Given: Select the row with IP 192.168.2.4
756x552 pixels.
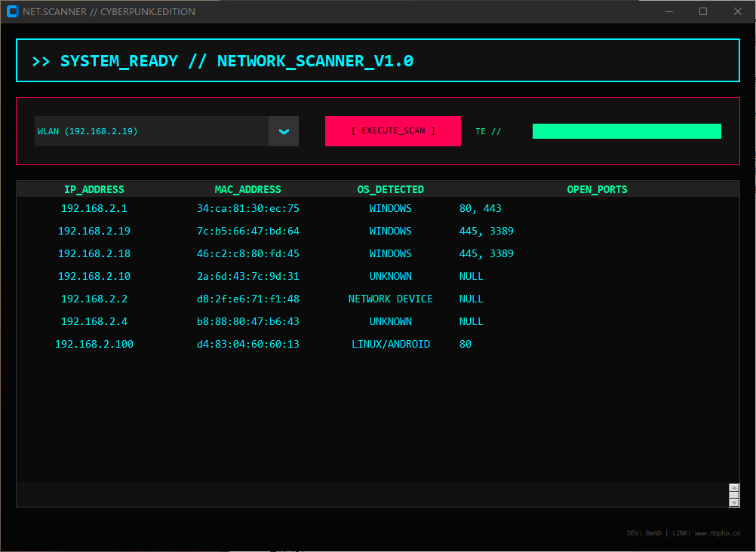Looking at the screenshot, I should (x=377, y=321).
